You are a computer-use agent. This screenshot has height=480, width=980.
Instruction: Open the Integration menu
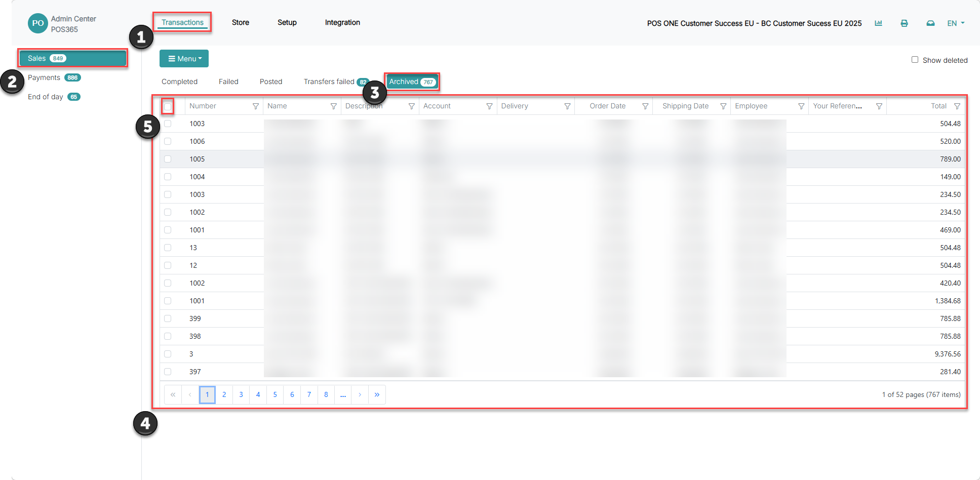(342, 22)
